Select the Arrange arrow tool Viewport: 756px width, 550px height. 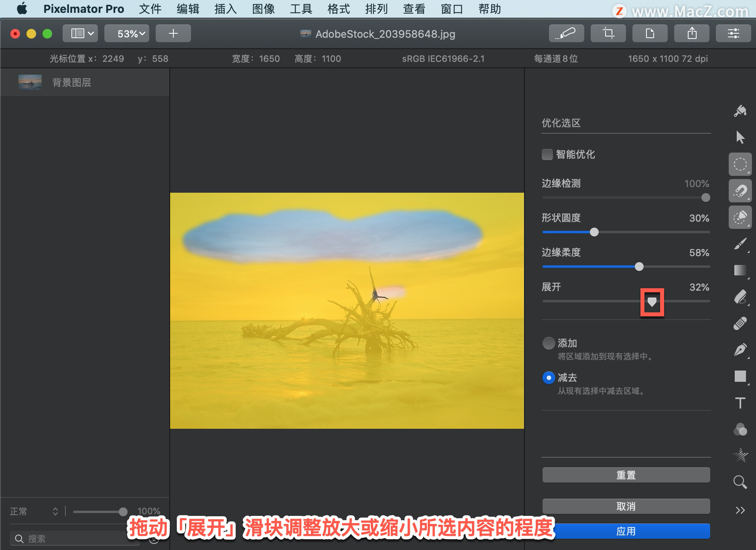740,137
